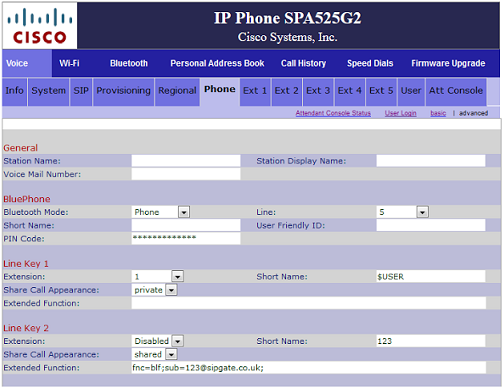This screenshot has height=388, width=504.
Task: Switch to basic view link
Action: pyautogui.click(x=438, y=113)
